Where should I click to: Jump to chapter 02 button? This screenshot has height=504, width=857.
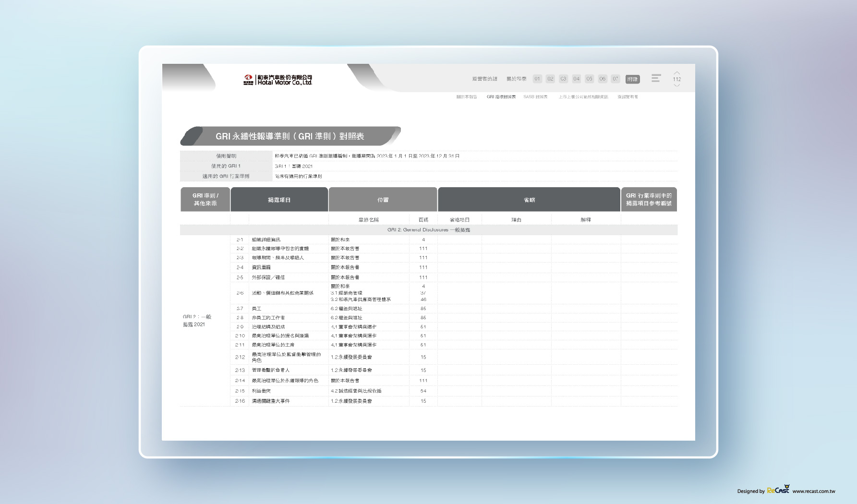550,79
